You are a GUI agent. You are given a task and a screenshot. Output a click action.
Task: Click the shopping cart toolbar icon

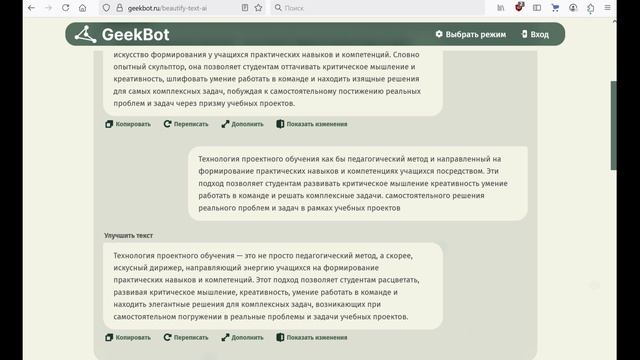coord(555,8)
